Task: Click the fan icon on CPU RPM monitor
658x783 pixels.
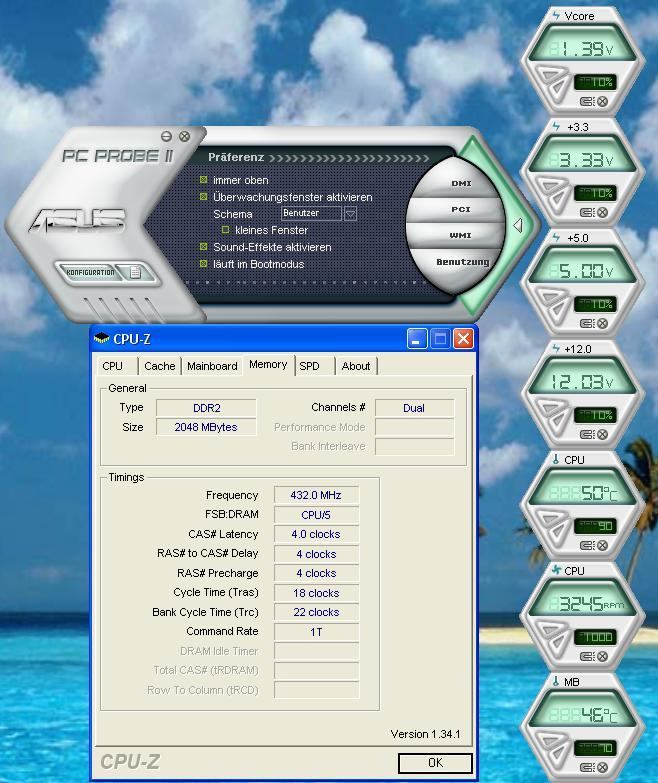Action: click(556, 570)
